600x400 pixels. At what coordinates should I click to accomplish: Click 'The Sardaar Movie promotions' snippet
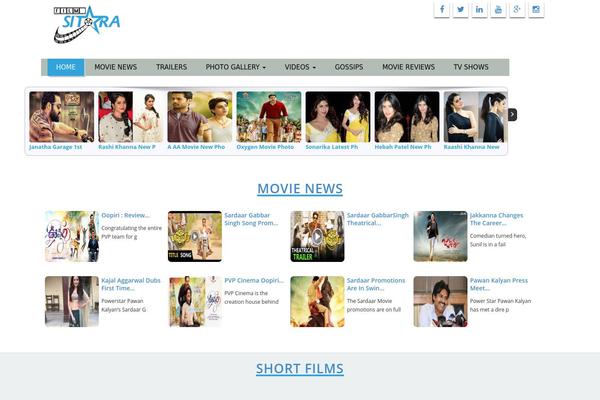click(x=374, y=305)
